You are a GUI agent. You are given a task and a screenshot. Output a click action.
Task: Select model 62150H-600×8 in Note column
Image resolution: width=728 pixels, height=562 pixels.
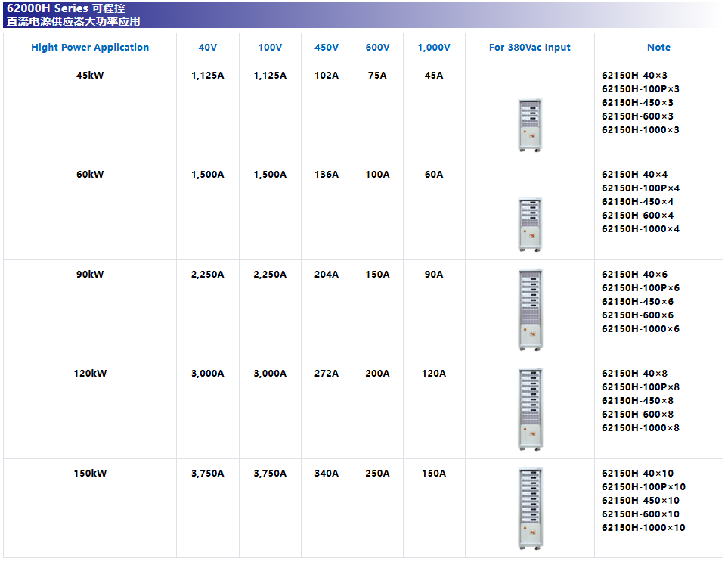point(637,415)
